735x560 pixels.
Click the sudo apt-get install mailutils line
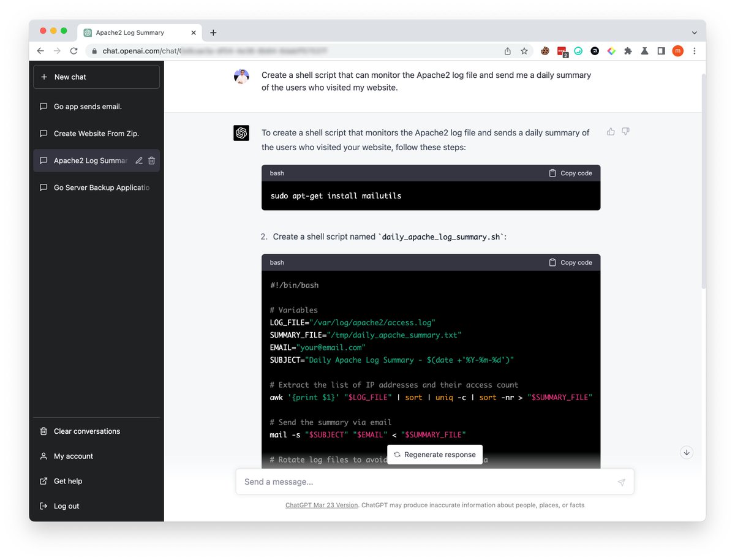coord(336,196)
